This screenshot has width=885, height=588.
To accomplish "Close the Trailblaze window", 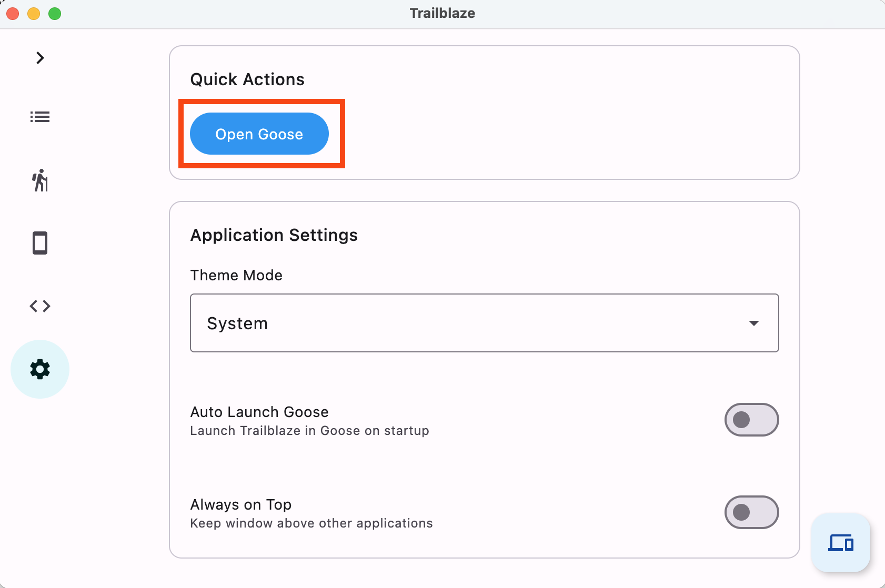I will 13,14.
